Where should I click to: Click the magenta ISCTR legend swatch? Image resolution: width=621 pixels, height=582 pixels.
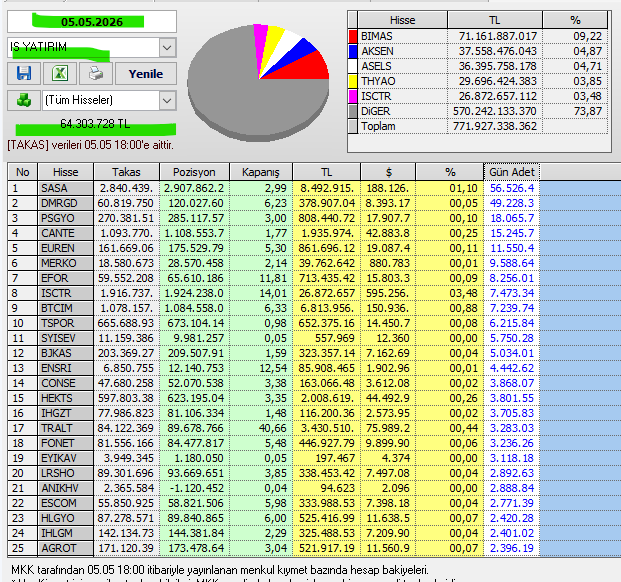[x=353, y=96]
